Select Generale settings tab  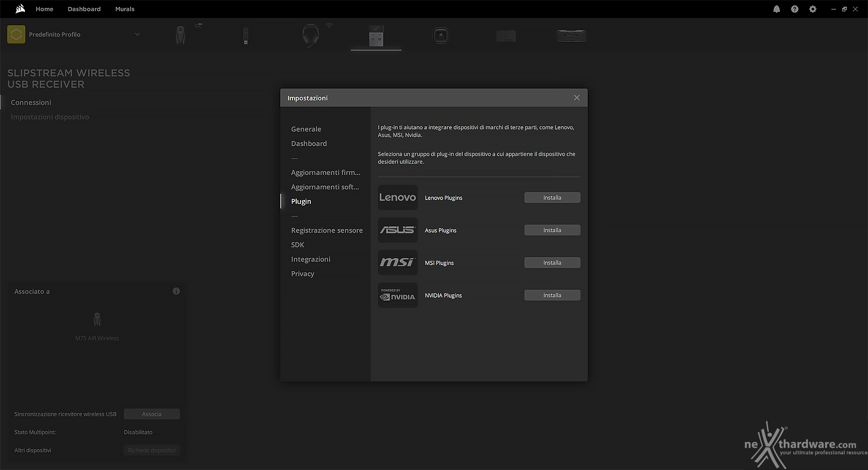click(x=306, y=129)
